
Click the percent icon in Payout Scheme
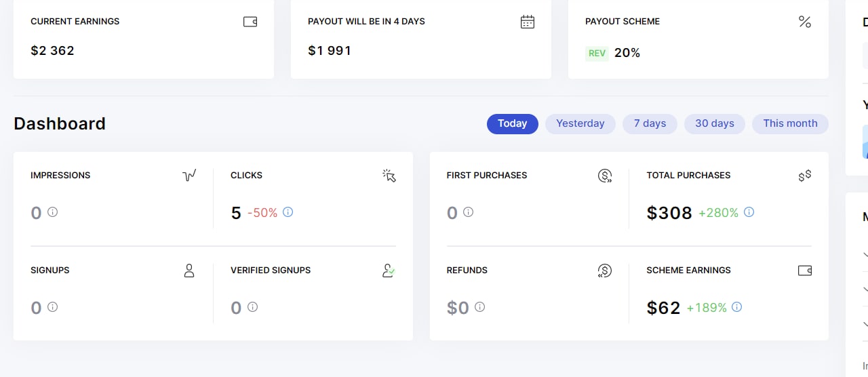pyautogui.click(x=805, y=22)
